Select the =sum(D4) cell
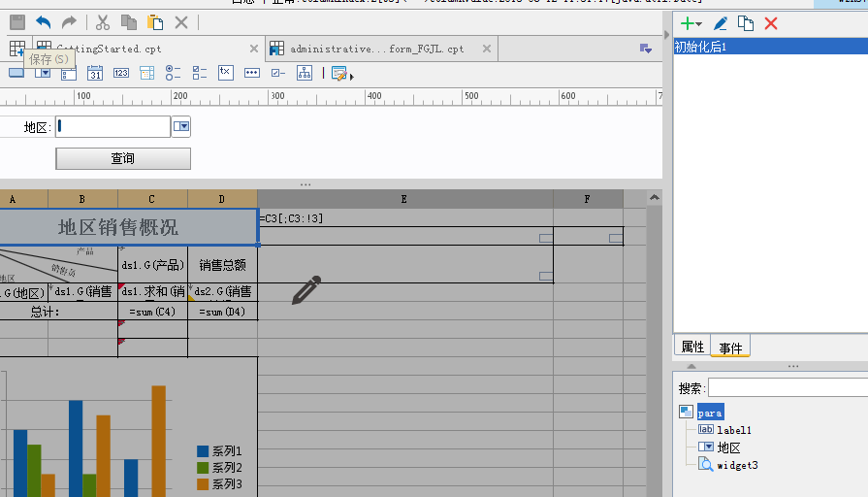 pos(222,312)
